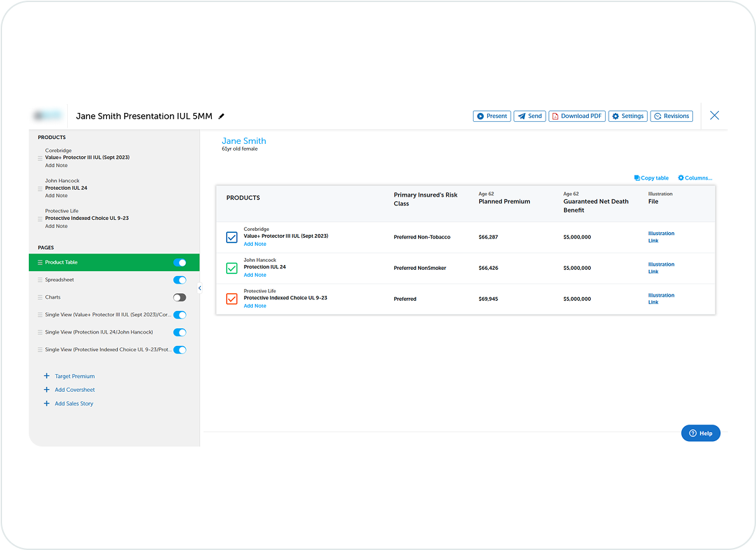This screenshot has width=756, height=550.
Task: Click Add Note in Corebridge table row
Action: [x=255, y=244]
